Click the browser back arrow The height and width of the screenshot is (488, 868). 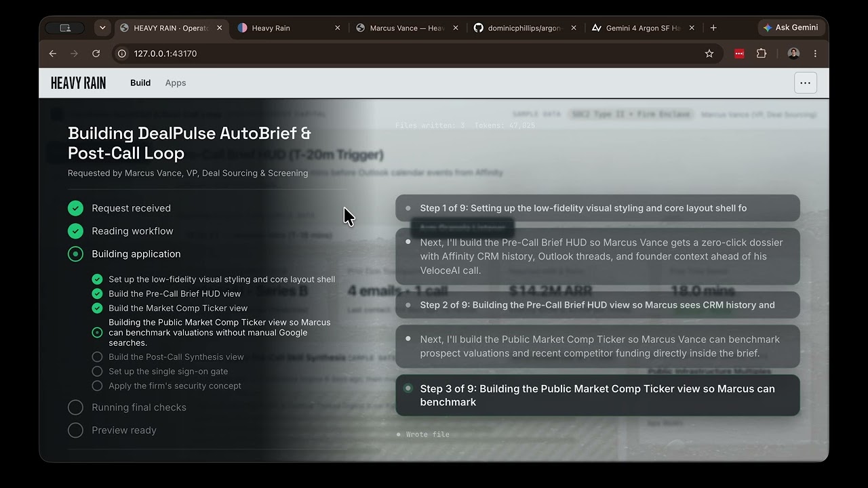(x=53, y=54)
